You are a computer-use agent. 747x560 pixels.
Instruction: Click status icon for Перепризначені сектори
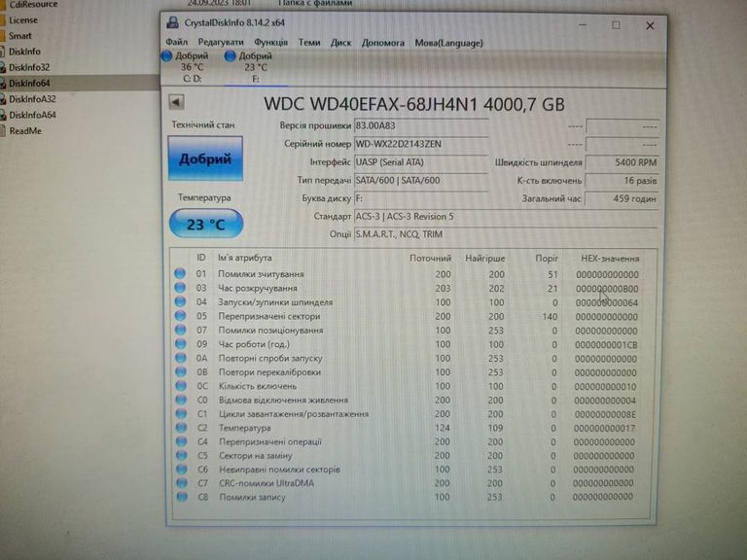pos(180,315)
